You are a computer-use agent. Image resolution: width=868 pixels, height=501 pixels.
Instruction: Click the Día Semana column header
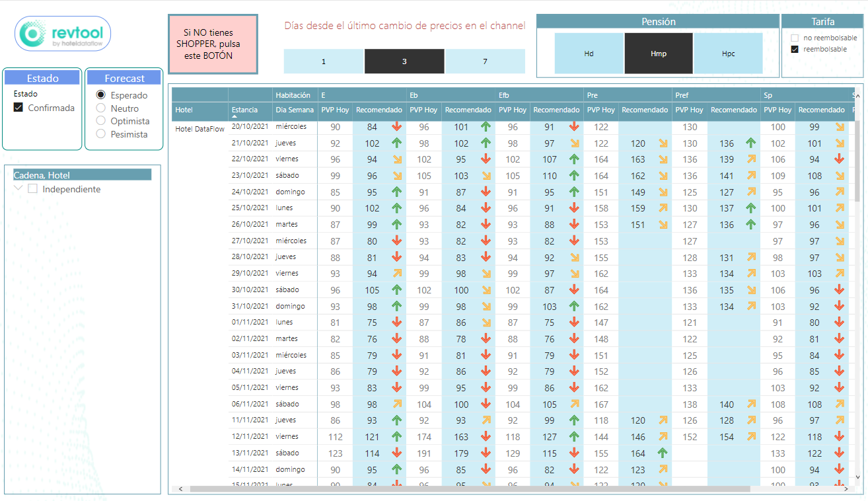click(295, 110)
